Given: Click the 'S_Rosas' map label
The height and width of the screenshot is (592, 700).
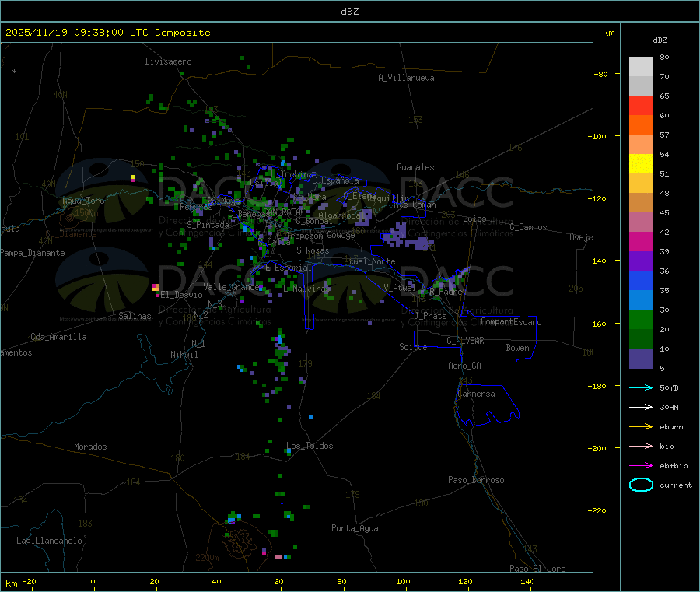Looking at the screenshot, I should [x=313, y=250].
